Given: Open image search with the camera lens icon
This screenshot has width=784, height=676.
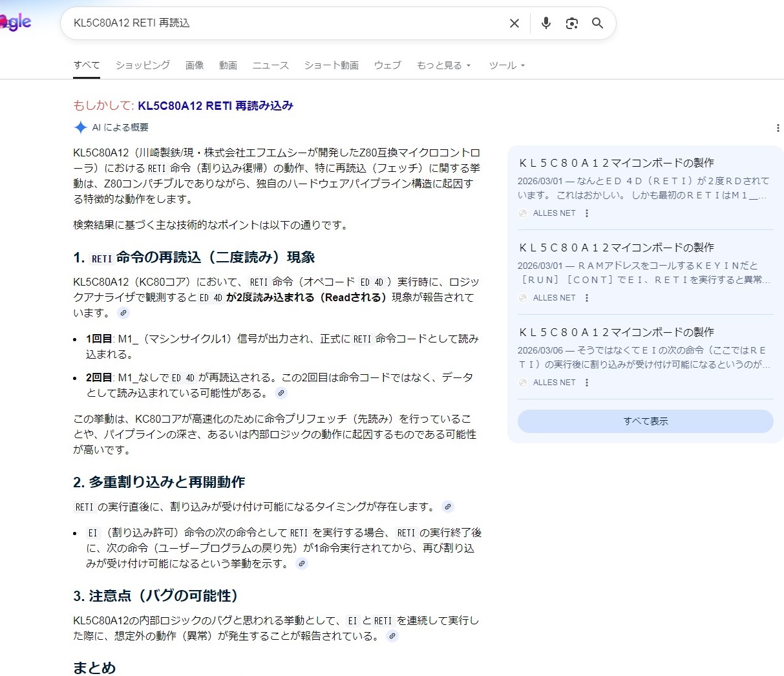Looking at the screenshot, I should (x=572, y=23).
